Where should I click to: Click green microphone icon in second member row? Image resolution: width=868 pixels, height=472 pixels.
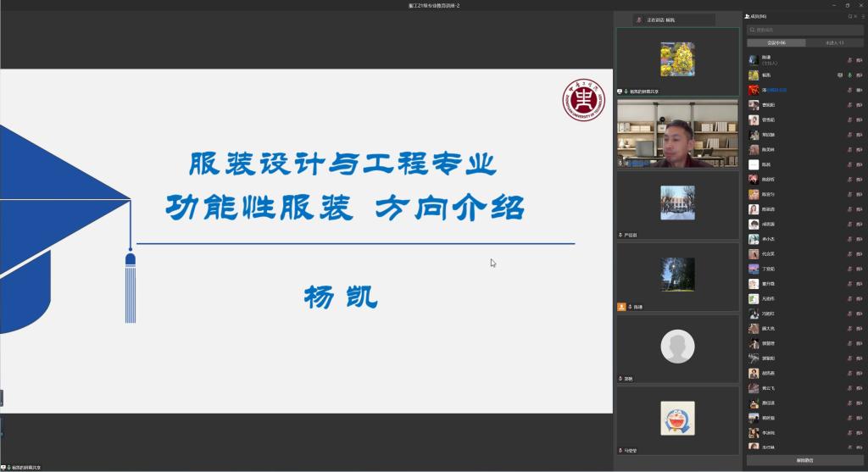849,75
